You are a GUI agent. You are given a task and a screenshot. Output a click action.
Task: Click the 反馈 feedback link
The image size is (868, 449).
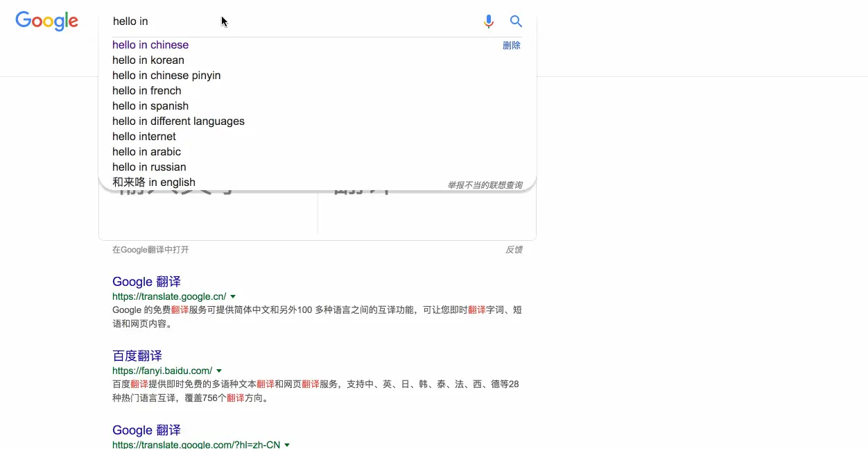point(514,250)
